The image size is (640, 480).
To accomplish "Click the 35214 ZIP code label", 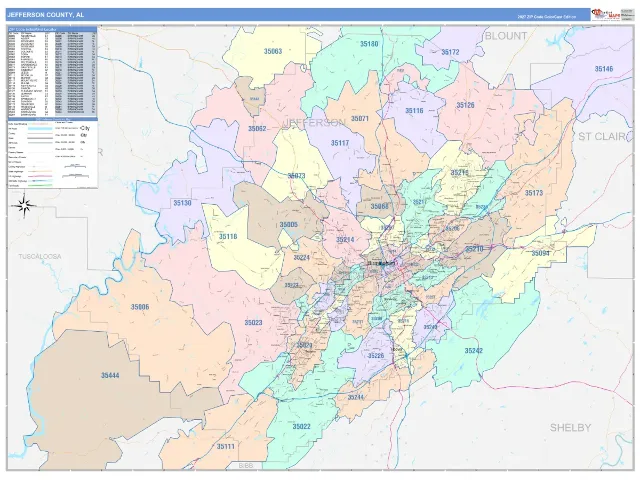I will (x=345, y=240).
